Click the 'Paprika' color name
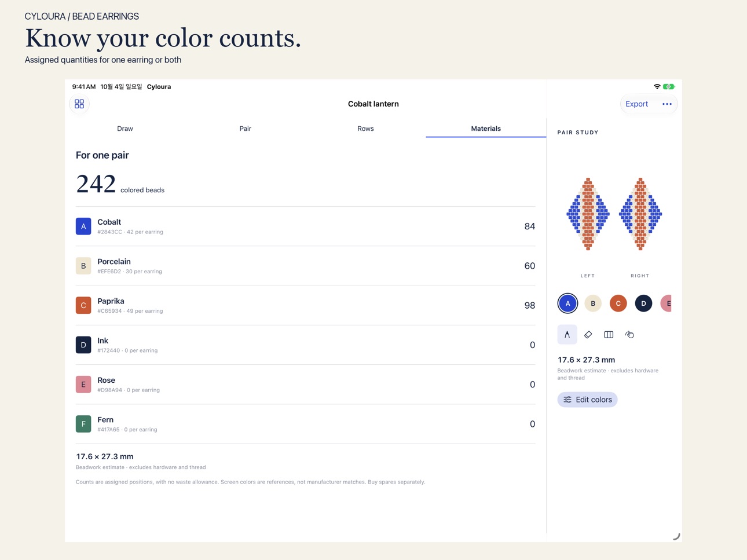The width and height of the screenshot is (747, 560). pyautogui.click(x=111, y=301)
